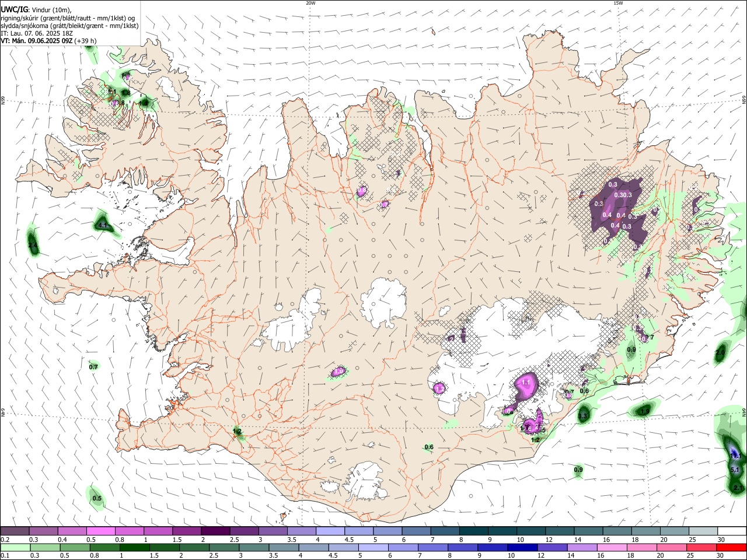Choose the pale green 0.1 swatch of the rain scale
Image resolution: width=747 pixels, height=560 pixels.
(x=15, y=548)
